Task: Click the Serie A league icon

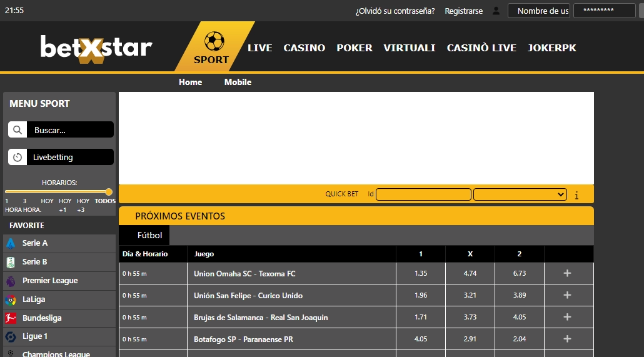Action: point(11,244)
